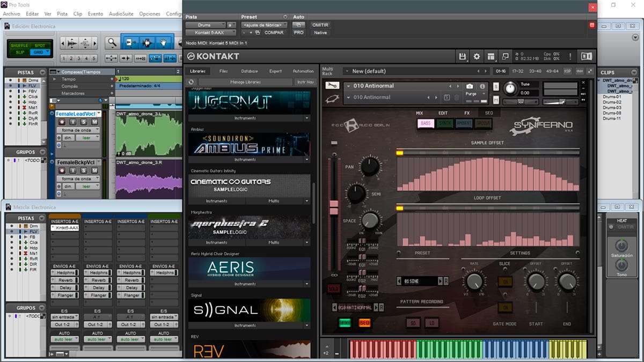This screenshot has height=362, width=644.
Task: Open instrument info icon next to camera
Action: pos(482,86)
